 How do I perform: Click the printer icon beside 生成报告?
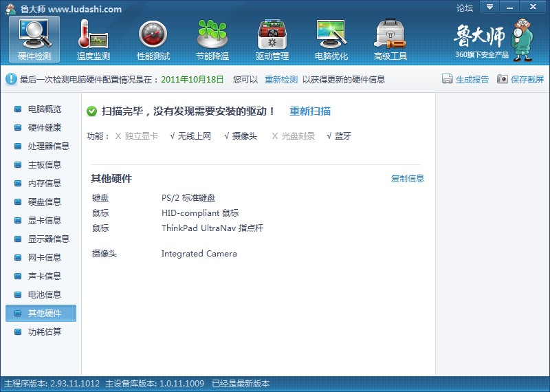coord(448,78)
